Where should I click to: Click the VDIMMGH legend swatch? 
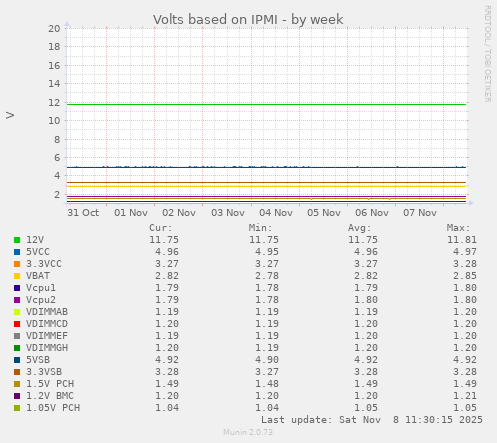pyautogui.click(x=17, y=348)
